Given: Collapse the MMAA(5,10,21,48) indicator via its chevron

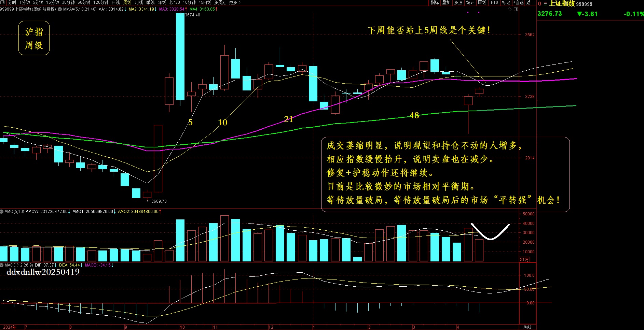Looking at the screenshot, I should (59, 9).
